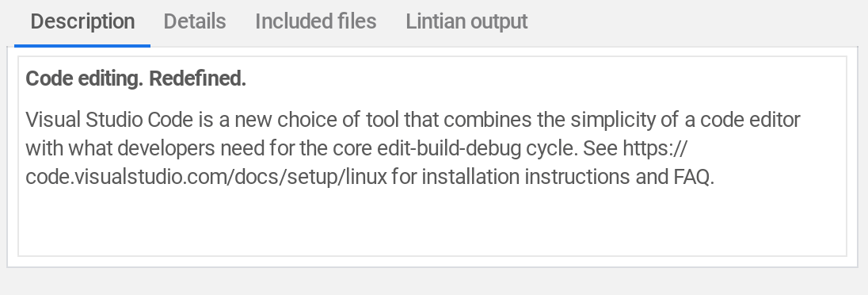Screen dimensions: 868x295
Task: Click the word "Redefined." in the heading
Action: click(198, 79)
